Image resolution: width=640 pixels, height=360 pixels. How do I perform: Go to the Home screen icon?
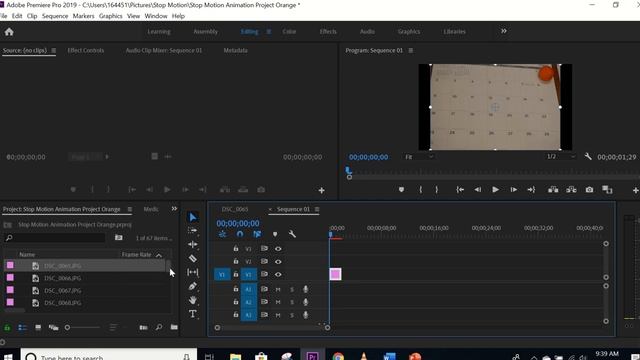(x=9, y=32)
